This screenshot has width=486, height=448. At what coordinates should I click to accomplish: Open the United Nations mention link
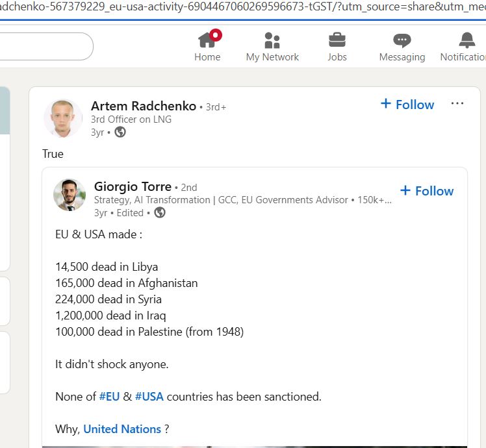[122, 429]
